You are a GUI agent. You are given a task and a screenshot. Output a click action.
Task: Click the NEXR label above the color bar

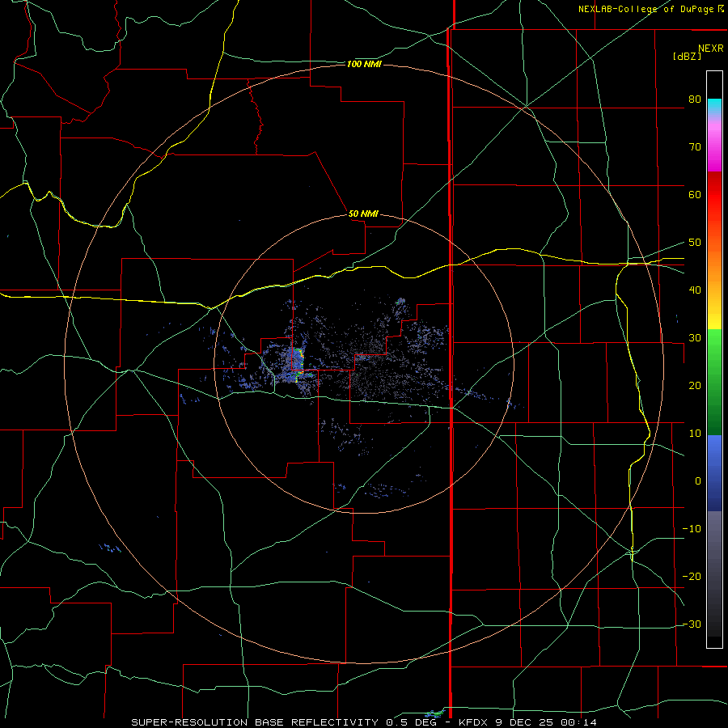tap(710, 49)
